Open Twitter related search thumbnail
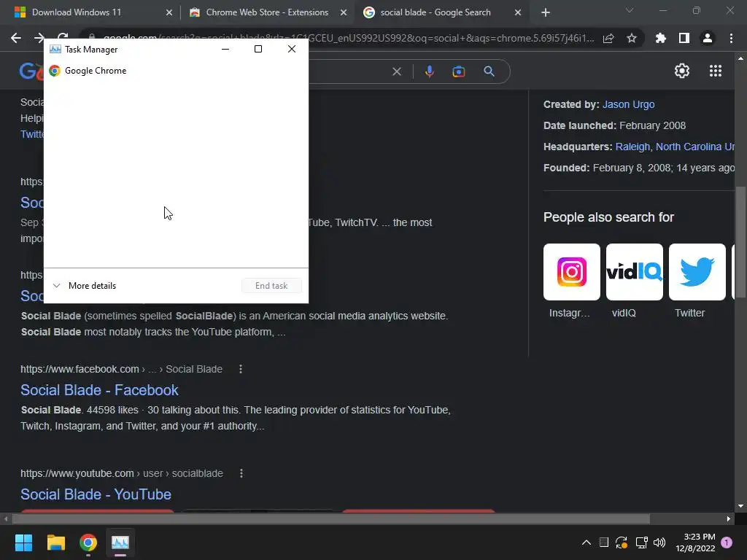The width and height of the screenshot is (747, 560). [697, 272]
